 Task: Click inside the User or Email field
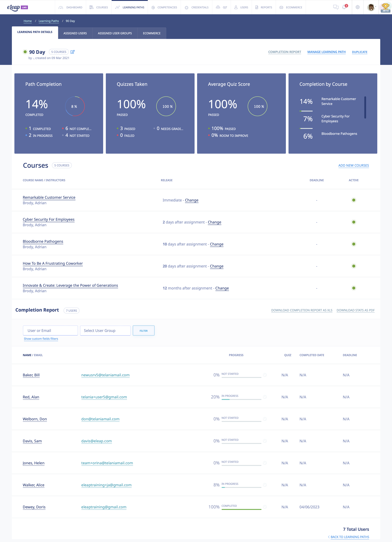50,331
